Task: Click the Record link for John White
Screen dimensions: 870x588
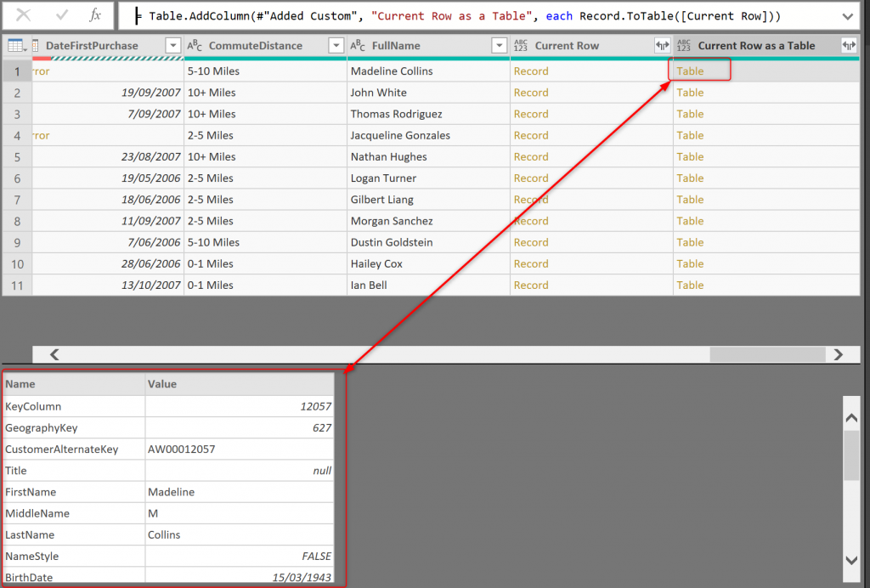Action: [531, 93]
